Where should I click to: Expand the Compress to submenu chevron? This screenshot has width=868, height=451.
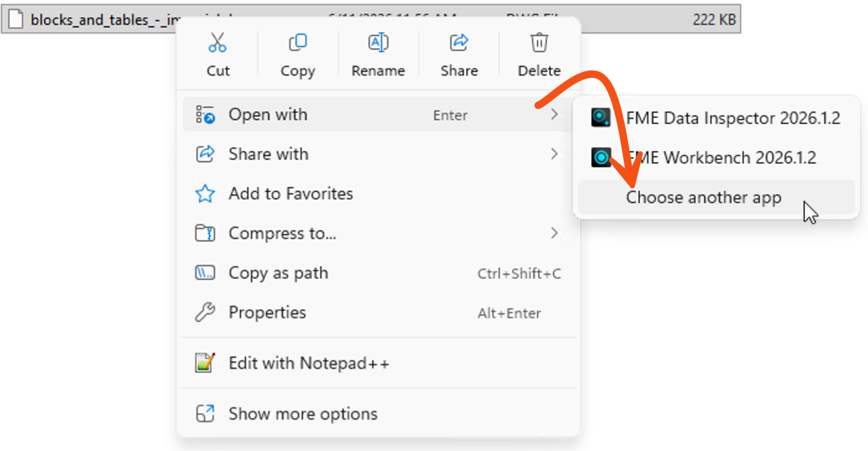(x=554, y=234)
